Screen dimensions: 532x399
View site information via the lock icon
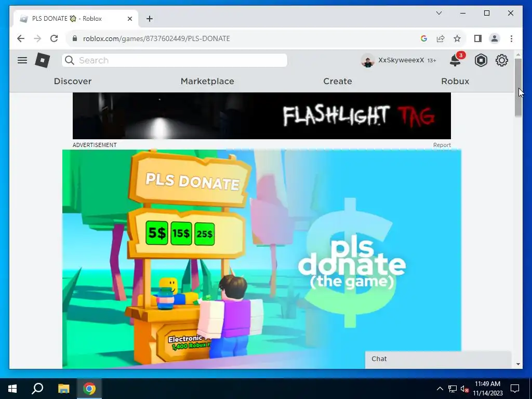pyautogui.click(x=75, y=38)
